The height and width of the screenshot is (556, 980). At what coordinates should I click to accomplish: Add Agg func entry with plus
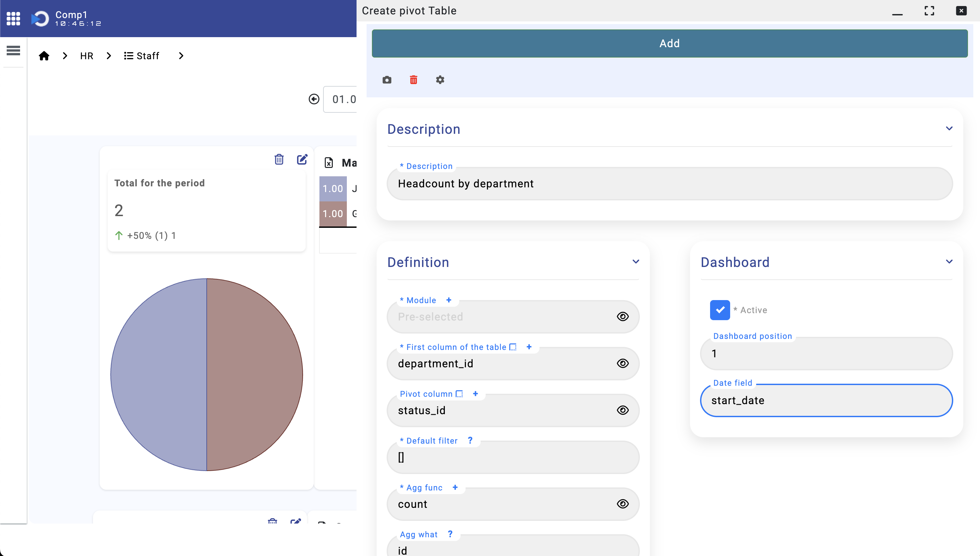(x=455, y=487)
